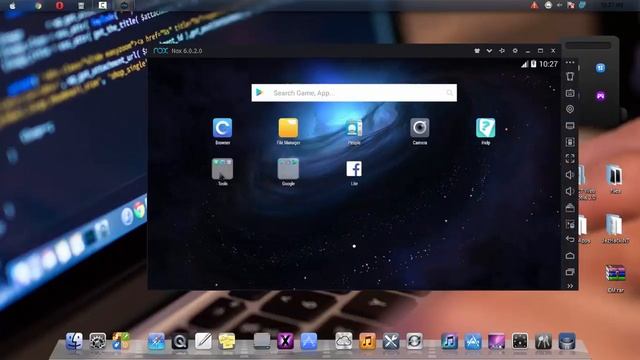Click the Google Play logo in search bar
The height and width of the screenshot is (360, 640).
coord(260,93)
